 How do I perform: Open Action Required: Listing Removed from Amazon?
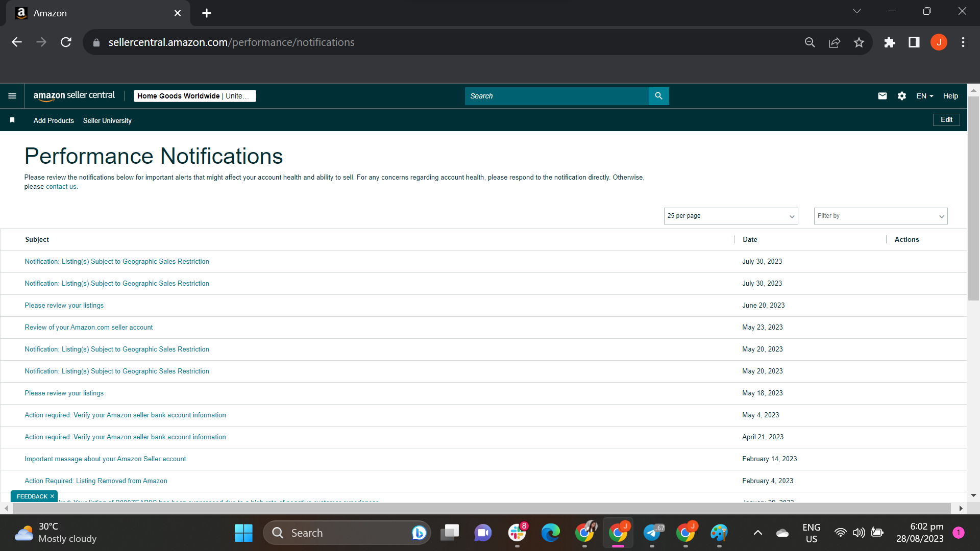(x=96, y=481)
